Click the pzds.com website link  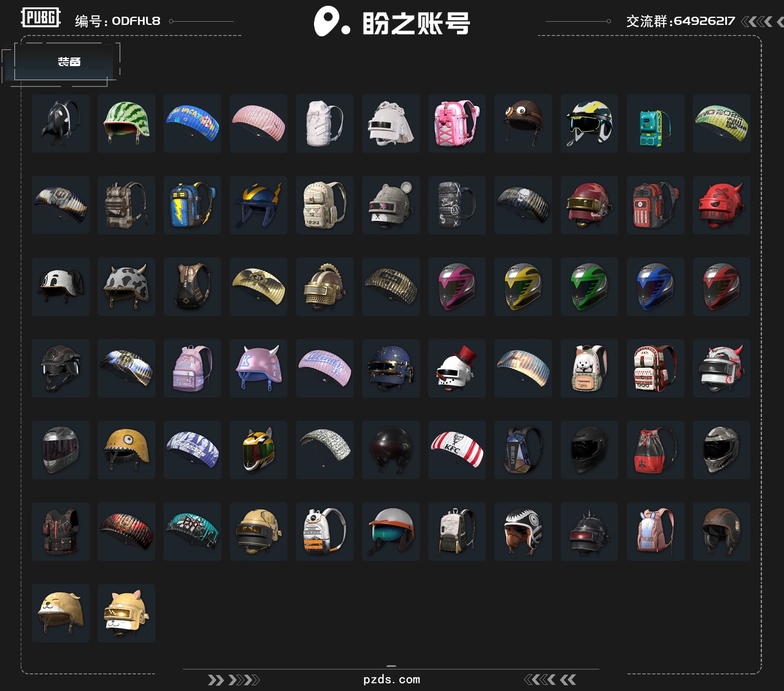point(392,679)
